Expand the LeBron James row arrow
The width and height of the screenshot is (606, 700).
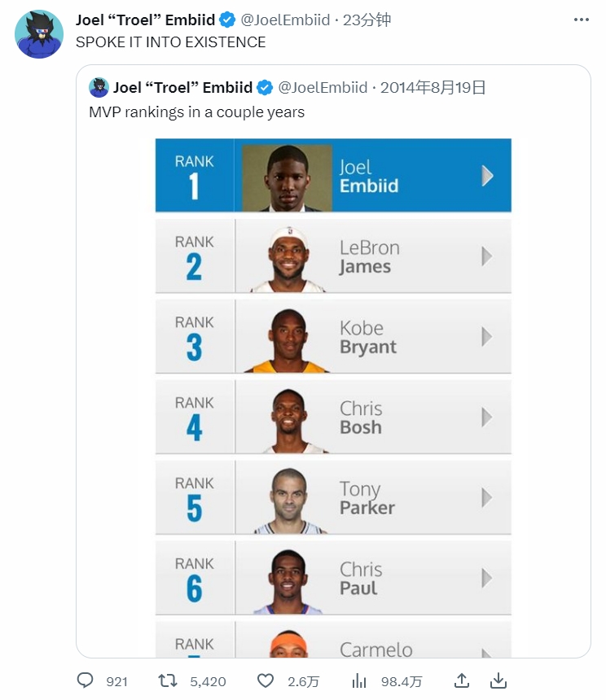(487, 256)
